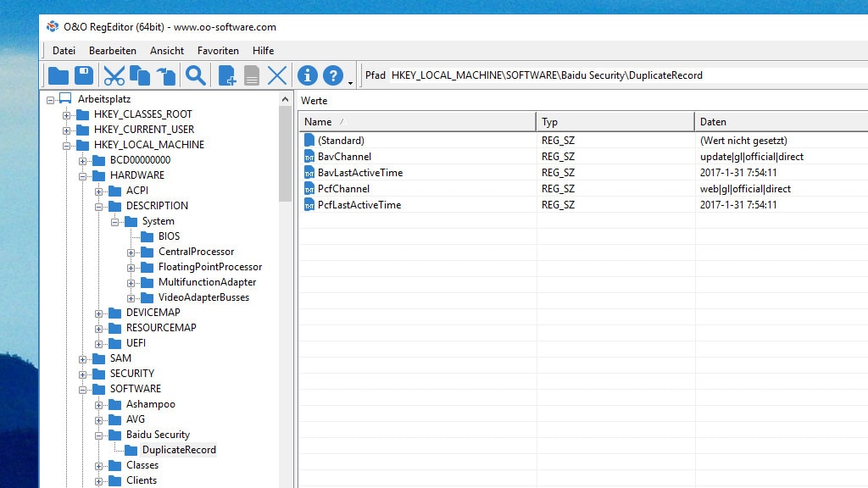Select the AVG tree item
This screenshot has width=868, height=488.
tap(135, 419)
